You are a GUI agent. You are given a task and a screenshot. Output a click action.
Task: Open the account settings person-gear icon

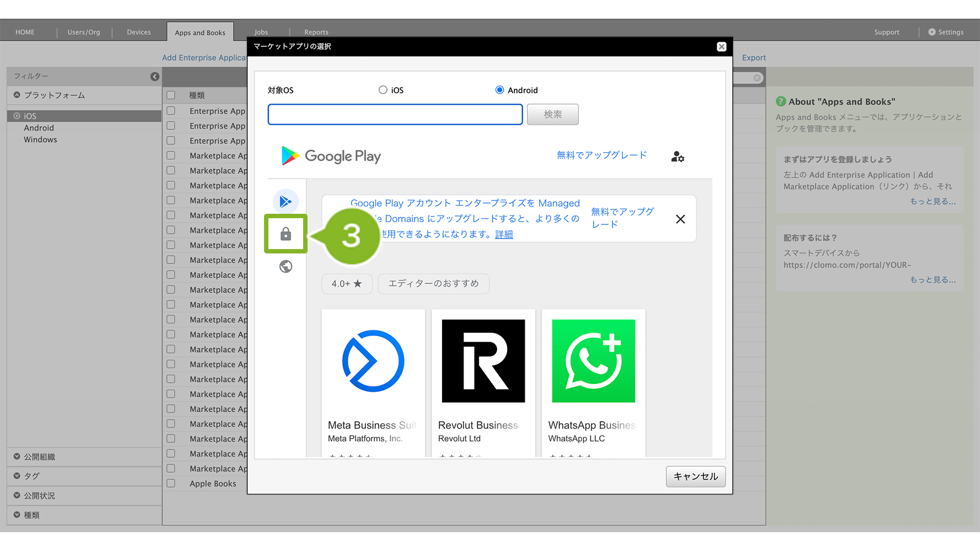[677, 157]
